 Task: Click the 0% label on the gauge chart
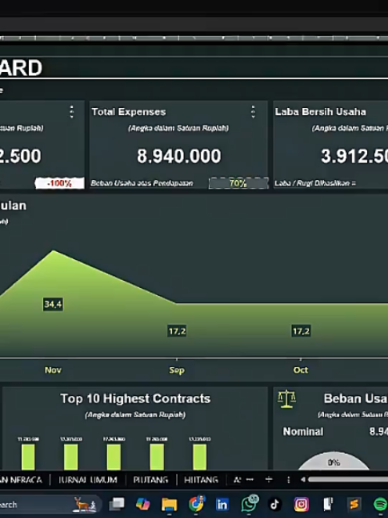click(334, 462)
